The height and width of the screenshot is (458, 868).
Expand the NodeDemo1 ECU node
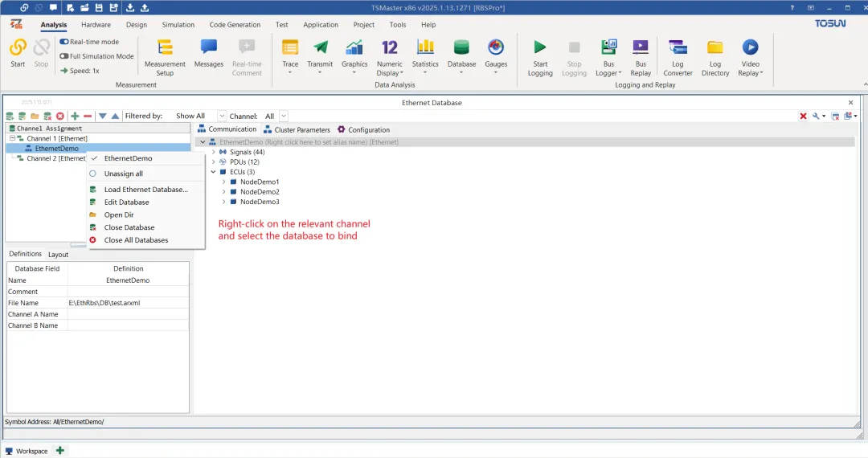tap(223, 182)
